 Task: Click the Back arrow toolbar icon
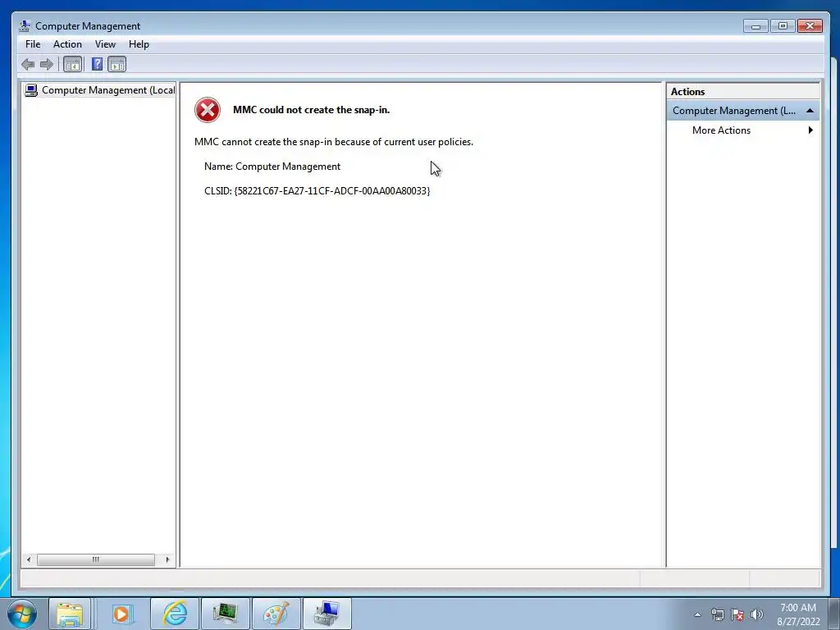pyautogui.click(x=28, y=65)
